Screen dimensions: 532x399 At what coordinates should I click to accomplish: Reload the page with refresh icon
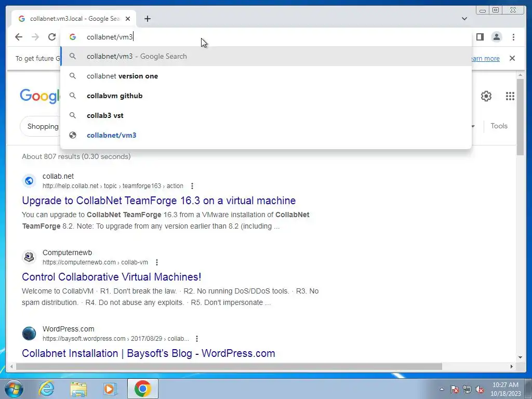click(x=52, y=37)
